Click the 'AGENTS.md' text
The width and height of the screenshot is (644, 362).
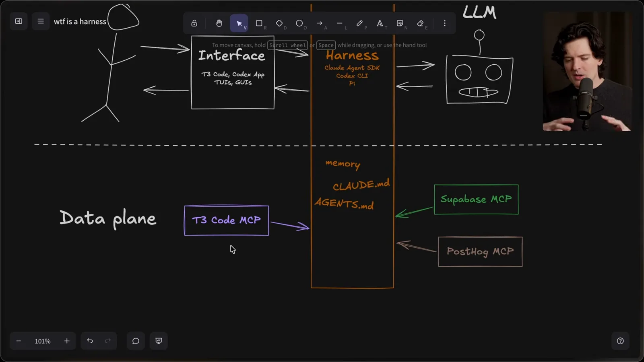pyautogui.click(x=344, y=204)
